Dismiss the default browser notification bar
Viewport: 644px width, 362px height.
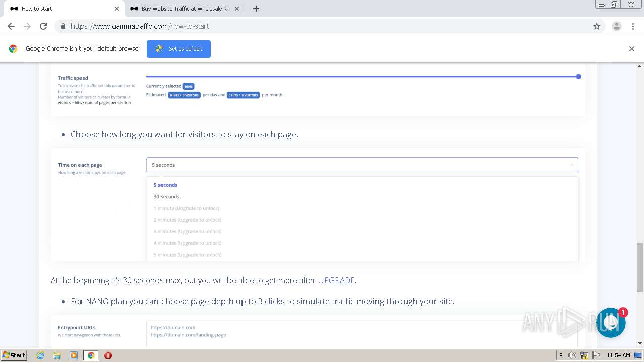tap(631, 49)
